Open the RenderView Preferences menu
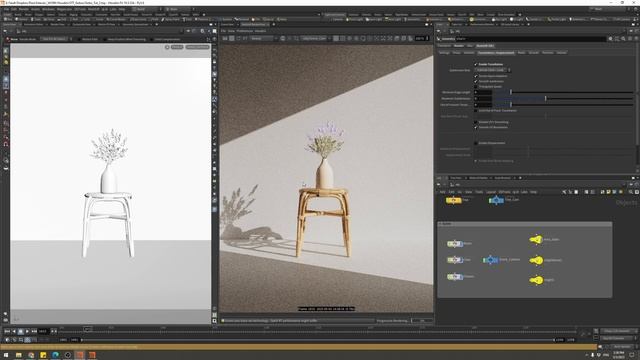 (x=245, y=31)
